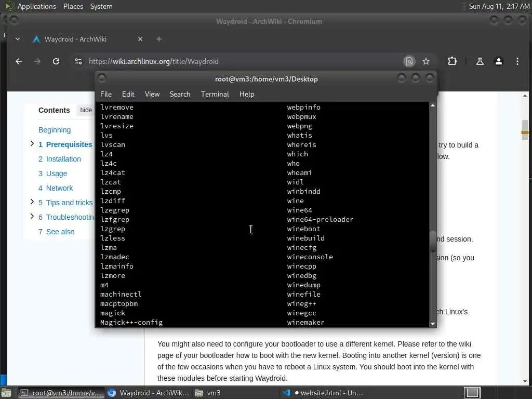This screenshot has width=532, height=399.
Task: Open the System menu
Action: tap(101, 6)
